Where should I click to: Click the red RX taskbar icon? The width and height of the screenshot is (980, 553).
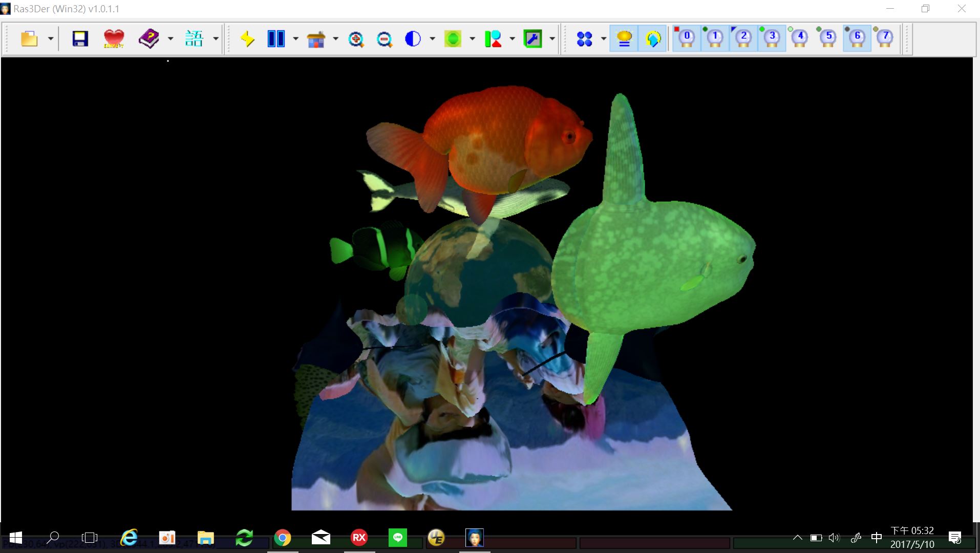(359, 538)
